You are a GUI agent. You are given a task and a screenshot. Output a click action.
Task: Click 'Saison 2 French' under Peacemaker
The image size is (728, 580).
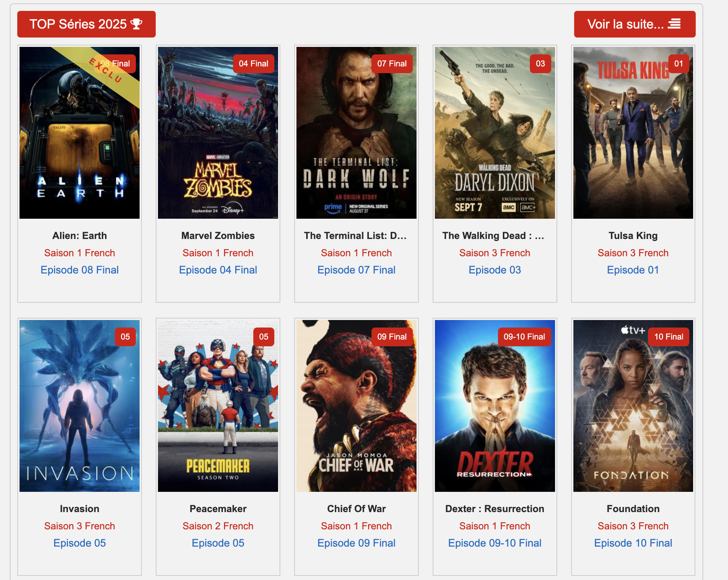coord(218,526)
